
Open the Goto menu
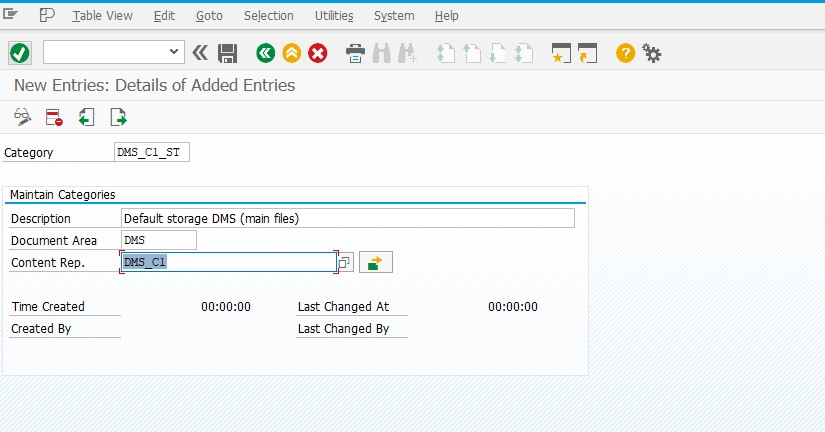pyautogui.click(x=209, y=16)
